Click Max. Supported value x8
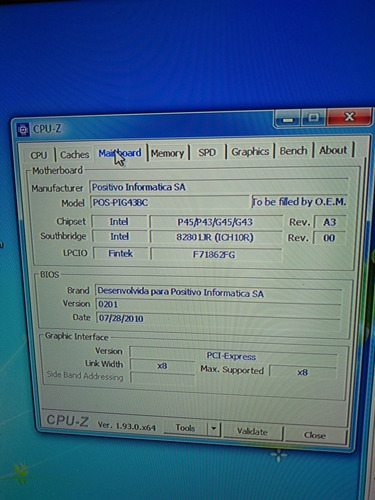This screenshot has width=375, height=500. (x=303, y=372)
